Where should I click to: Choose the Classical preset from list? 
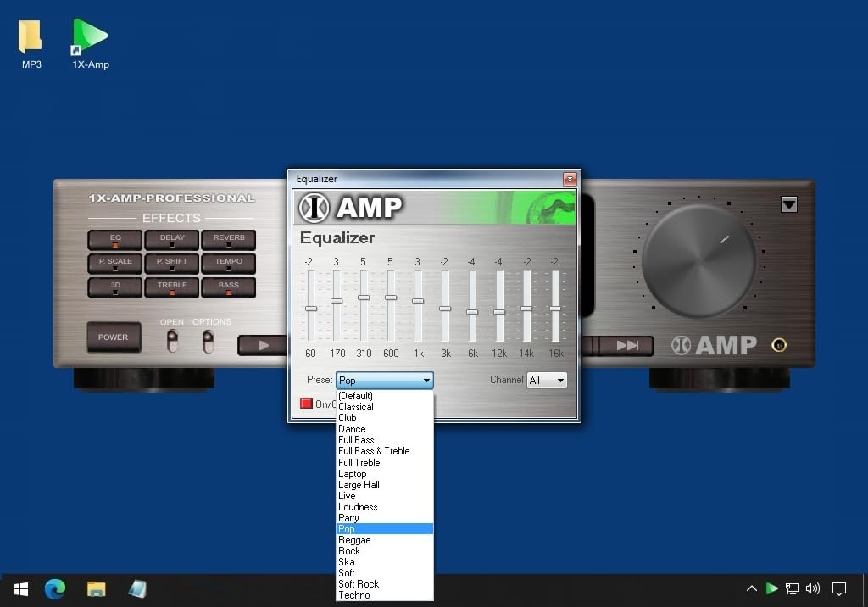point(356,407)
